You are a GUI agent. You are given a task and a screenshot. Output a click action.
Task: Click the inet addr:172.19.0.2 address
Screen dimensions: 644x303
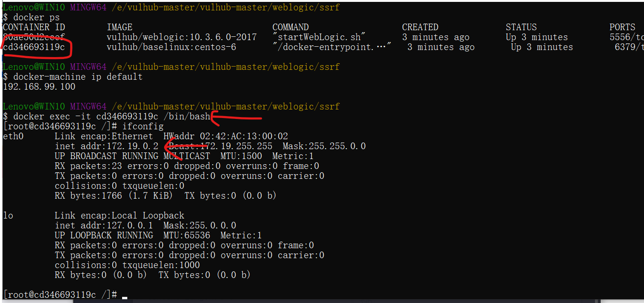(x=107, y=146)
